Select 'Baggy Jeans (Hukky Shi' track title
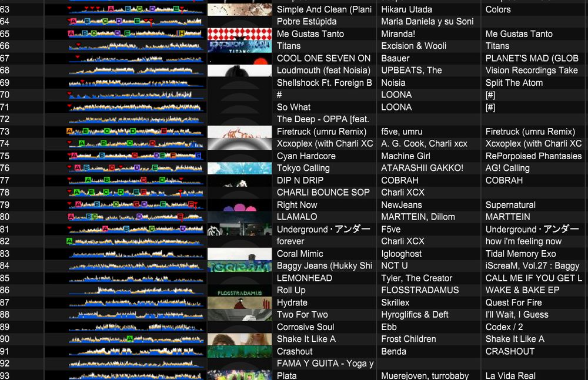Screen dimensions: 588x380 (x=325, y=265)
